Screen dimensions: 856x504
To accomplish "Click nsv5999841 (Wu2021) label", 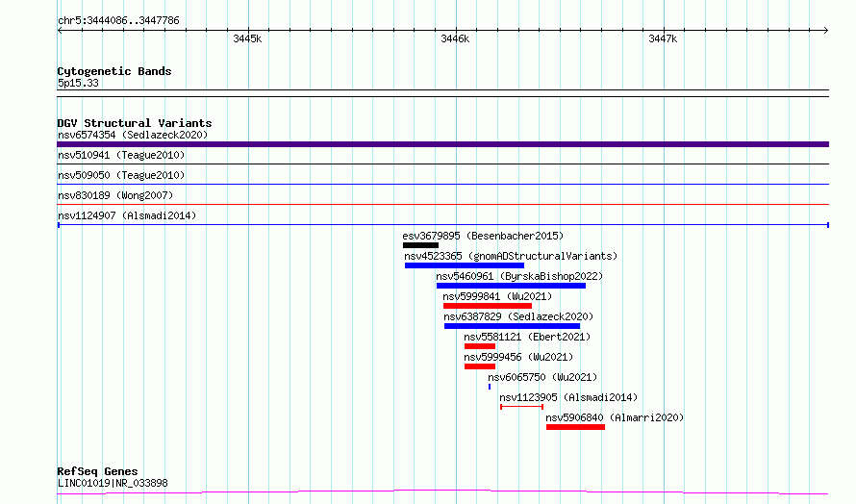I will point(497,296).
